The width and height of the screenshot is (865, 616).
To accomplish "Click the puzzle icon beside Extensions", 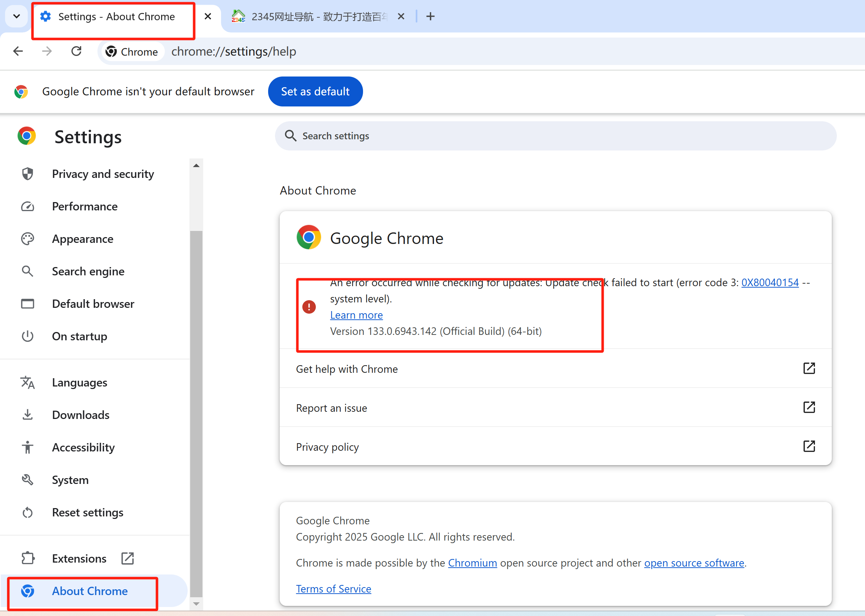I will click(x=28, y=558).
